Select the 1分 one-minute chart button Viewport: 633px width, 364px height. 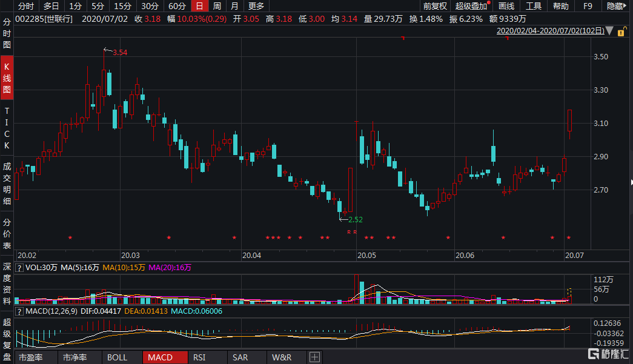(75, 6)
